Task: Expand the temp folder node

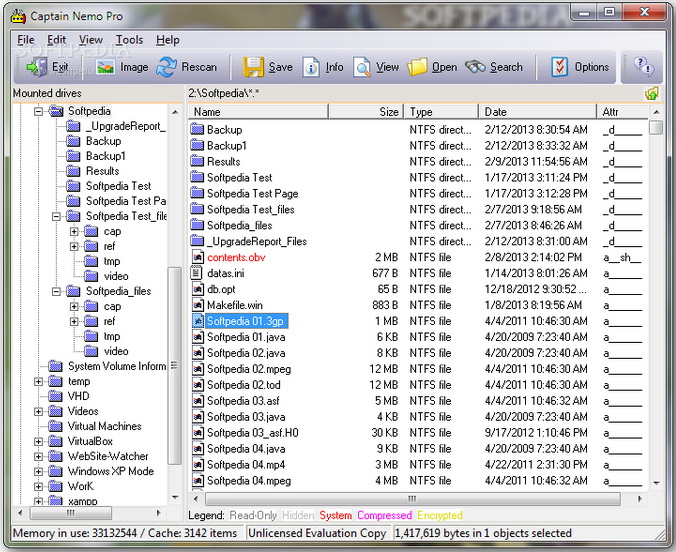Action: tap(38, 382)
